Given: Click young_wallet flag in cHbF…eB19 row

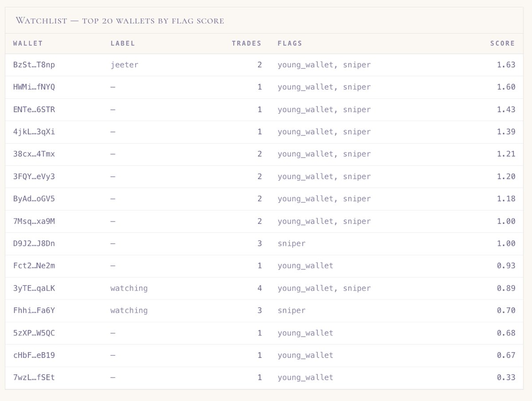Looking at the screenshot, I should 305,355.
